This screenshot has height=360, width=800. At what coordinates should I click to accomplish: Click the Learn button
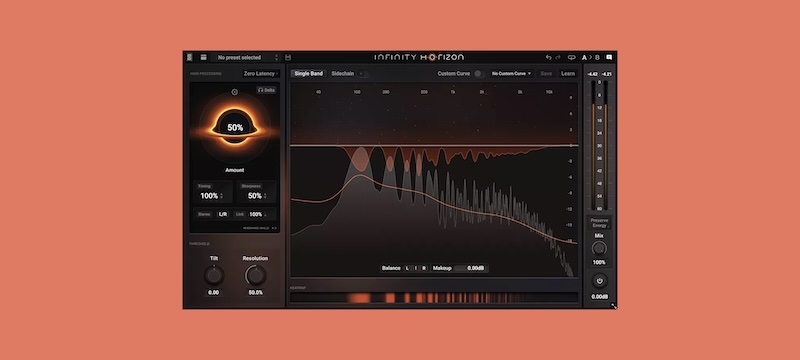[x=568, y=74]
